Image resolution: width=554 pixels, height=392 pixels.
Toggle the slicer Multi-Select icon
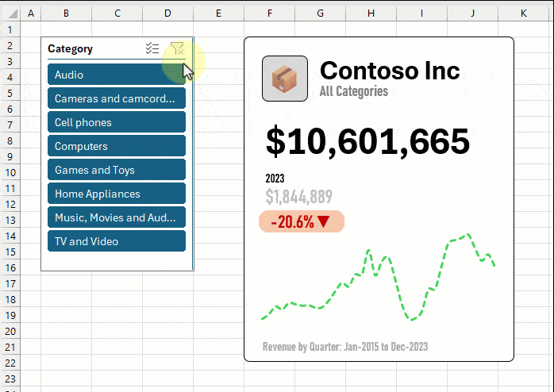152,48
